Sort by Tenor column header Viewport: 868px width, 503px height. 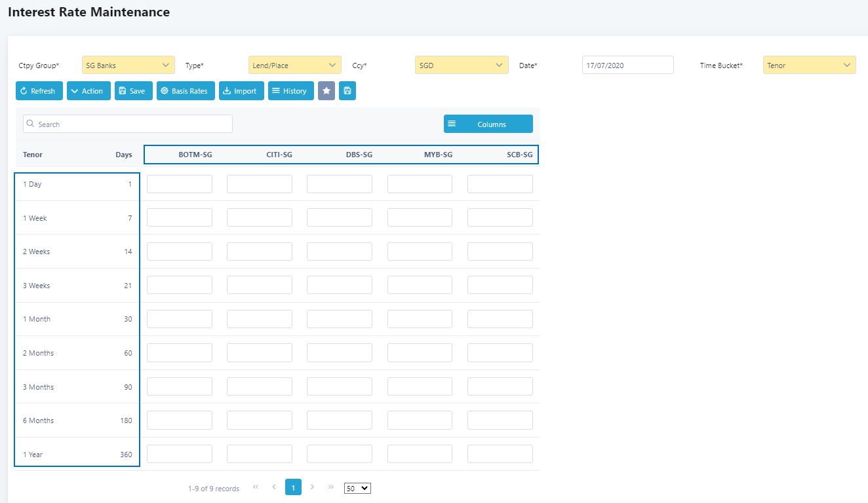click(33, 155)
